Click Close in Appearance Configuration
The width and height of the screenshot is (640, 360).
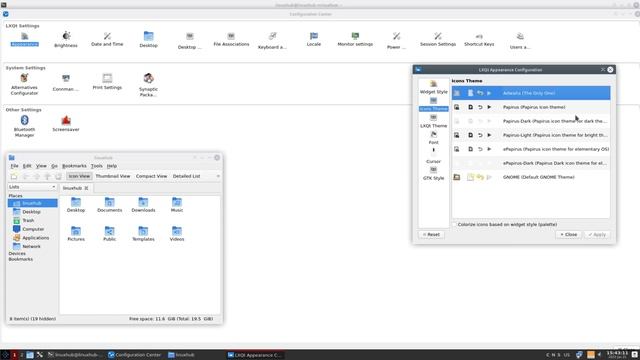(x=568, y=235)
